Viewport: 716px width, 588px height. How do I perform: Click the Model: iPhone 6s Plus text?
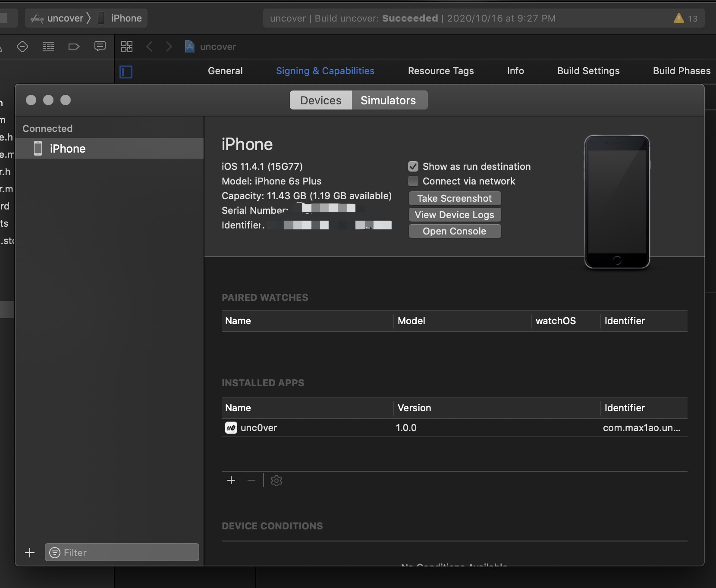pos(272,181)
